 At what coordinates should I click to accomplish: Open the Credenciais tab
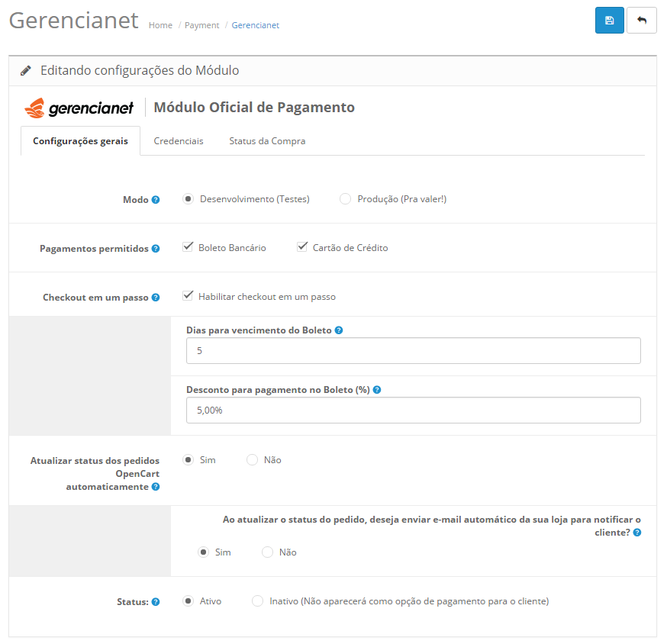tap(179, 141)
